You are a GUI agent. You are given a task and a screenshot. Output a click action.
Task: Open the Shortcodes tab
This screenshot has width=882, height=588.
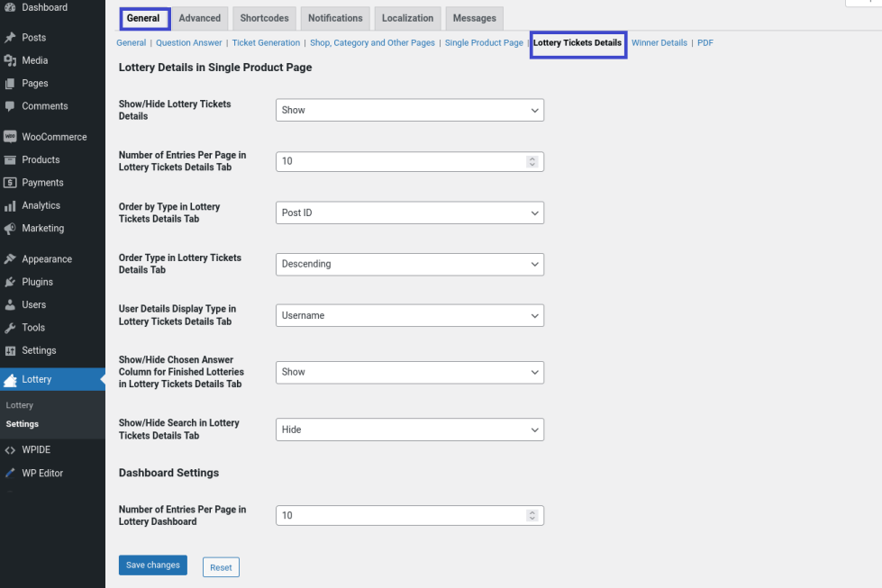pos(264,18)
